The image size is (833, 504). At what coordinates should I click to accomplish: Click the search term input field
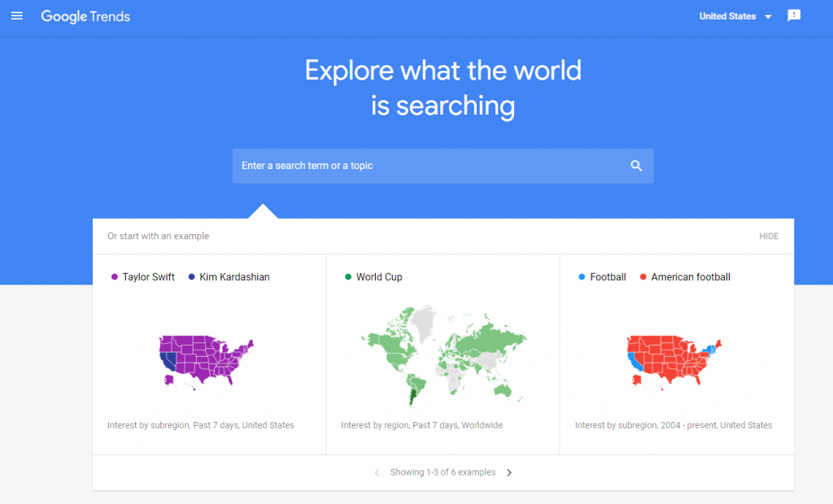[x=407, y=165]
